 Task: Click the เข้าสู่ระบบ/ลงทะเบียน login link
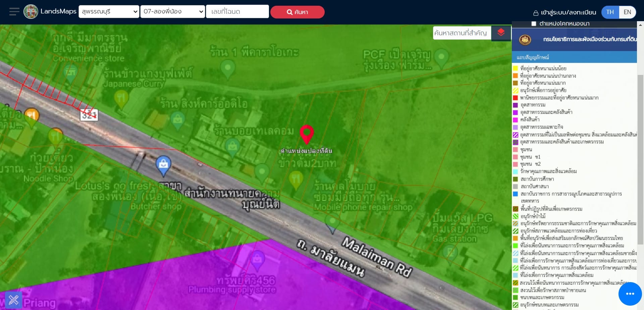568,12
